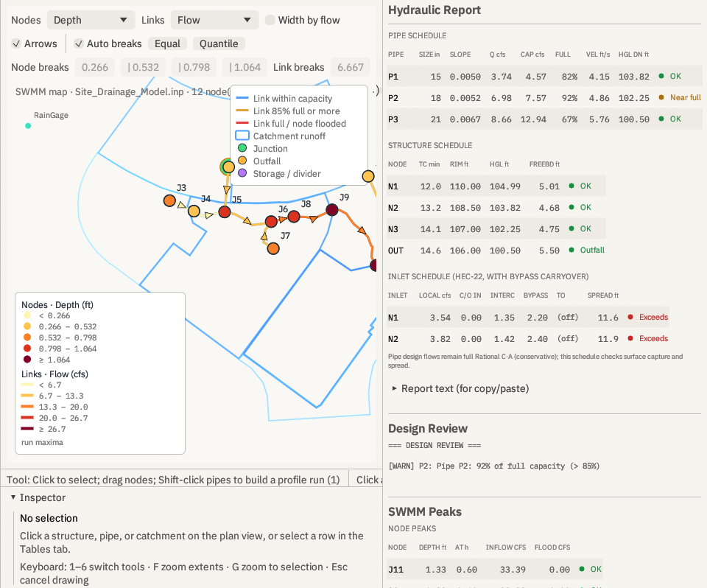Click link break field 6.667
The width and height of the screenshot is (707, 588).
pos(351,67)
